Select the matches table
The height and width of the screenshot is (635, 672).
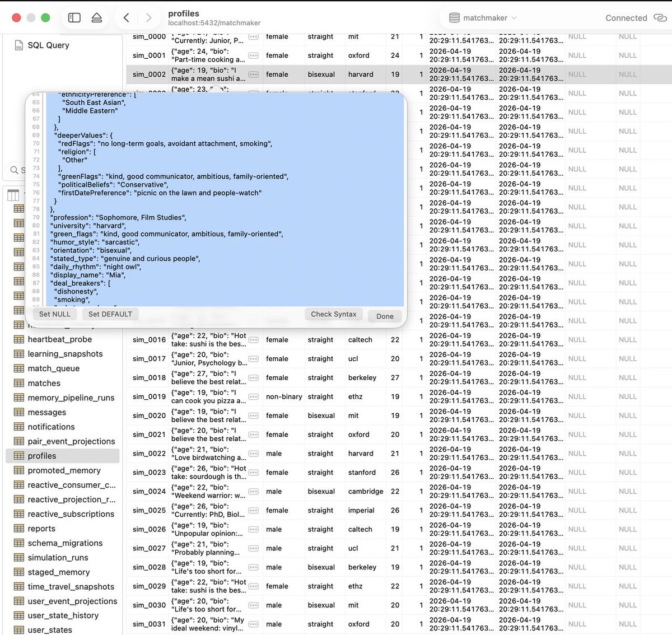(44, 383)
